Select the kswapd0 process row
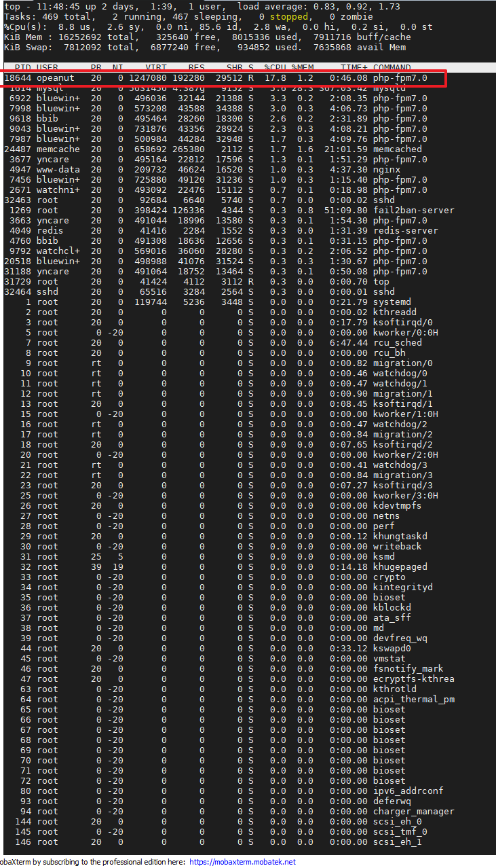Screen dimensions: 496x868 coord(210,649)
